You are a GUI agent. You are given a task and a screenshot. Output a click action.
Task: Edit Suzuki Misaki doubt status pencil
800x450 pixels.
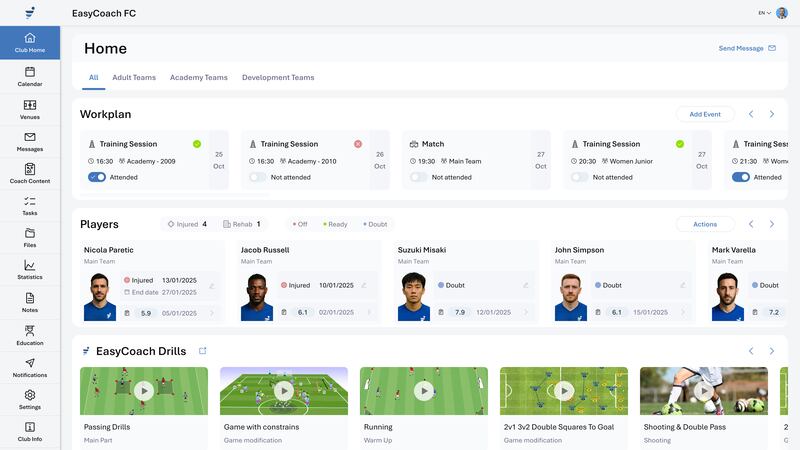pyautogui.click(x=526, y=285)
